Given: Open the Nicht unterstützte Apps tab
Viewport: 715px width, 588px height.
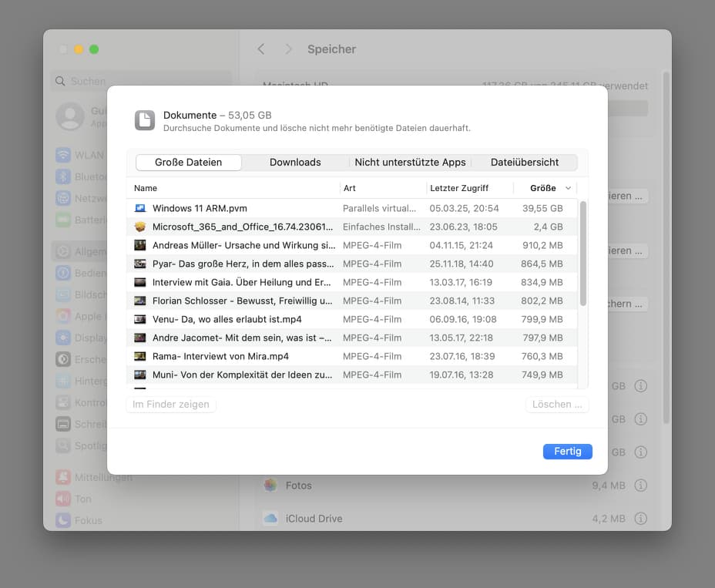Looking at the screenshot, I should tap(410, 163).
